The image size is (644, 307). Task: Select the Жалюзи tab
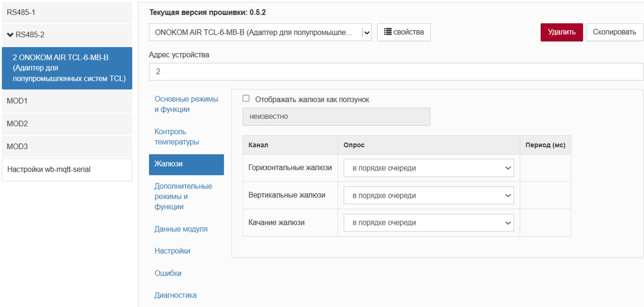[186, 164]
